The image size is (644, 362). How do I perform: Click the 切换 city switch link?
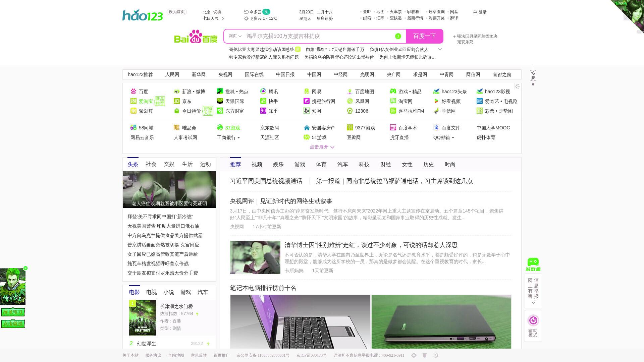coord(217,12)
